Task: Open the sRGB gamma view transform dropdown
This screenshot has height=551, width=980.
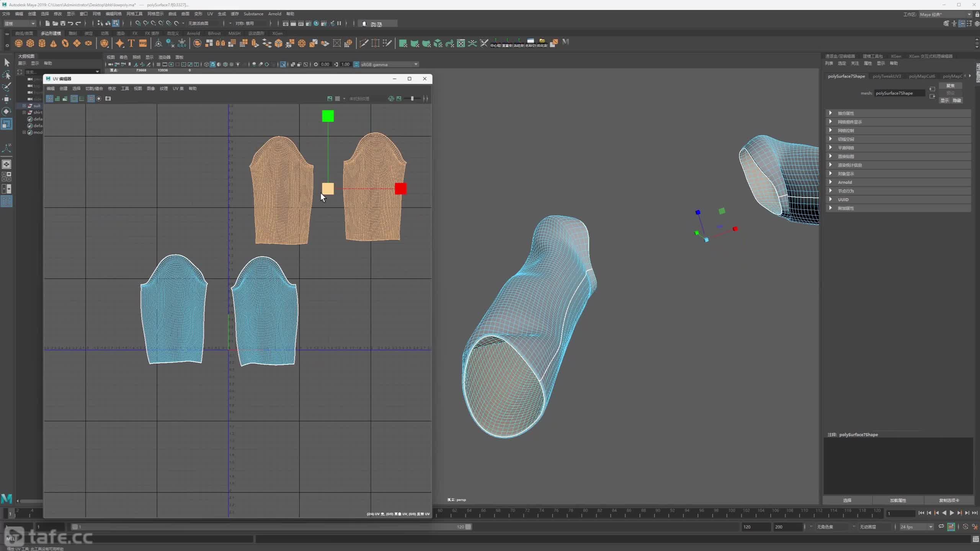Action: 389,64
